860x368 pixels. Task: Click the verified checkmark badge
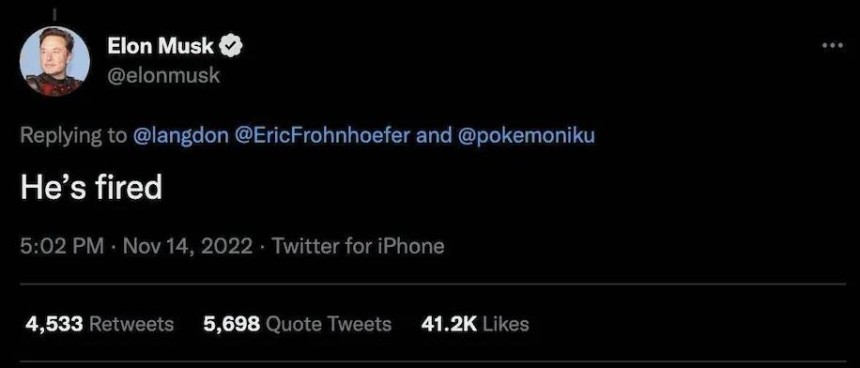(231, 47)
